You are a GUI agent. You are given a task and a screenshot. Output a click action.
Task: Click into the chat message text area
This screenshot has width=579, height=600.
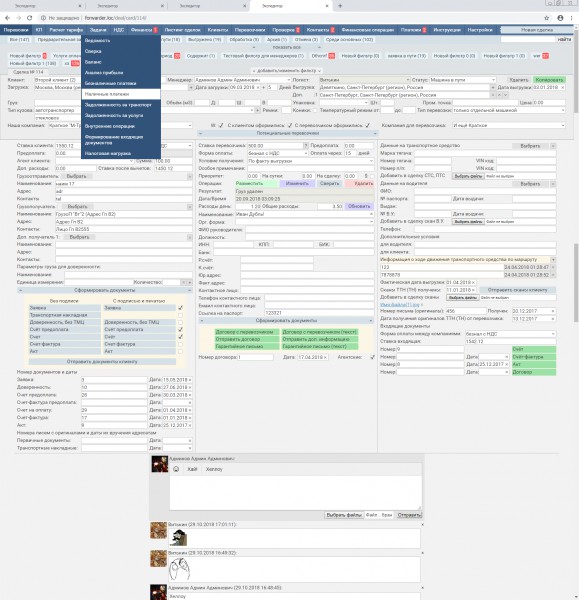tap(295, 492)
